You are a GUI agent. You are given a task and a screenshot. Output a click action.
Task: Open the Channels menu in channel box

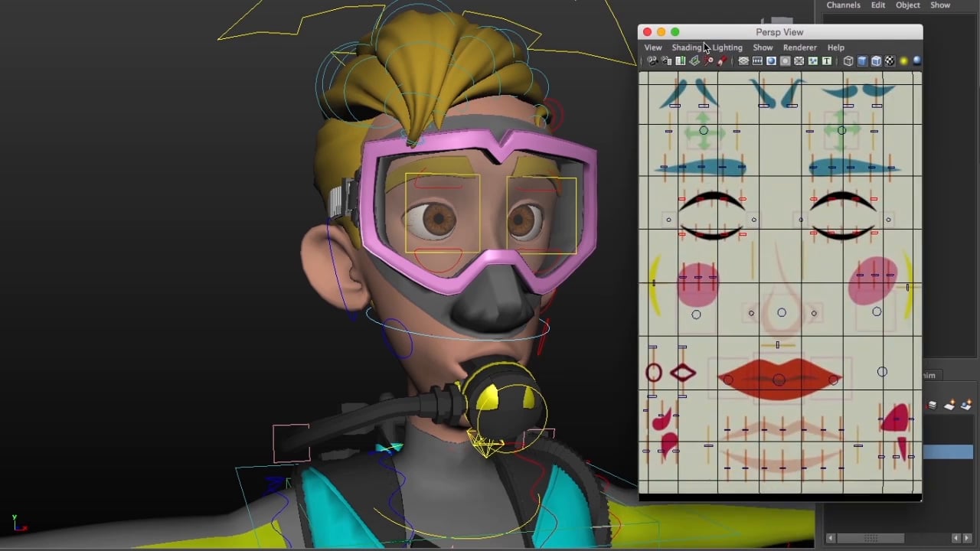tap(843, 5)
